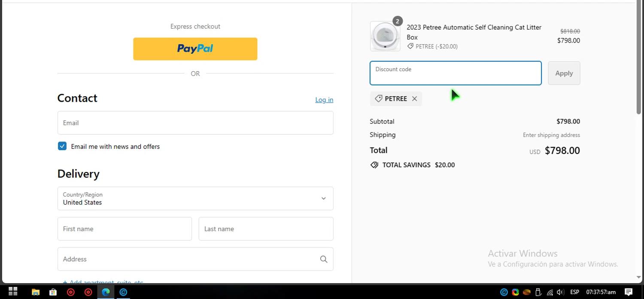
Task: Focus the Address input field
Action: (x=195, y=259)
